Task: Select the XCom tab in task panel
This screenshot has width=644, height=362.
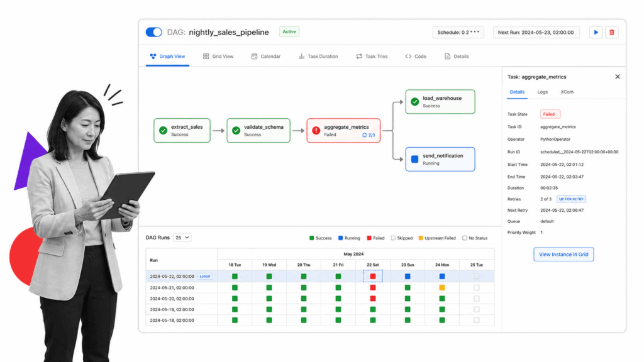Action: coord(567,92)
